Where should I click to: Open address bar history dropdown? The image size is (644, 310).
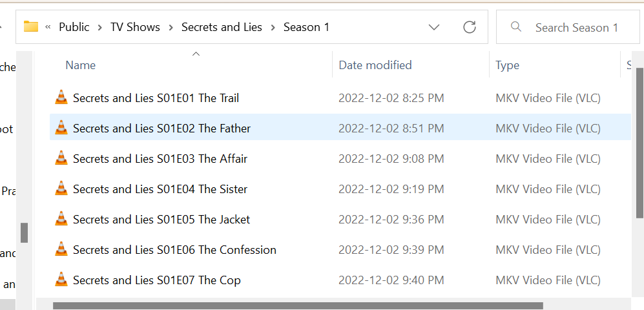coord(434,27)
